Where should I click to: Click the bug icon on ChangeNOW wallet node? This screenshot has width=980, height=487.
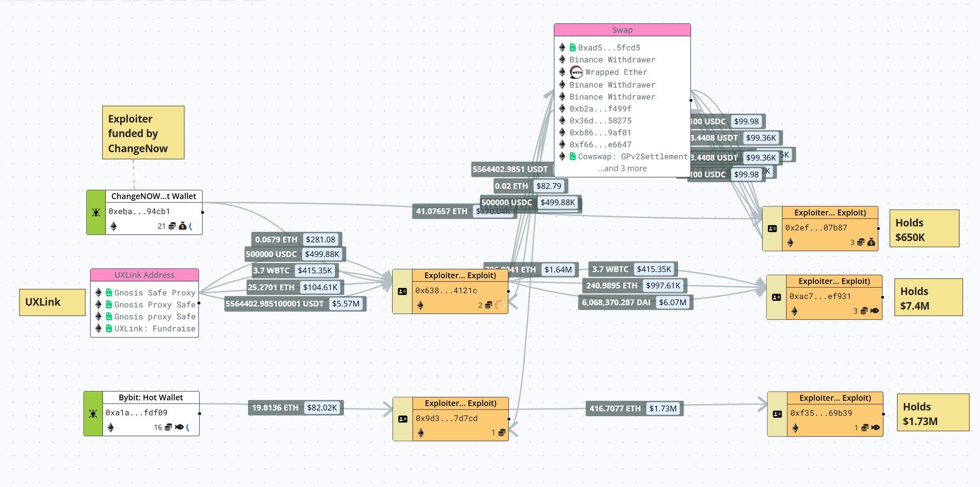[x=96, y=212]
